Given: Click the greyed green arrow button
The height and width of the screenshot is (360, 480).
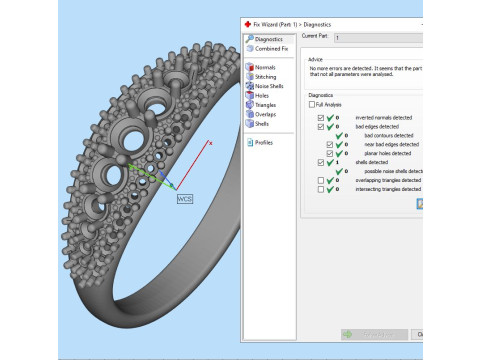Looking at the screenshot, I should (x=374, y=334).
